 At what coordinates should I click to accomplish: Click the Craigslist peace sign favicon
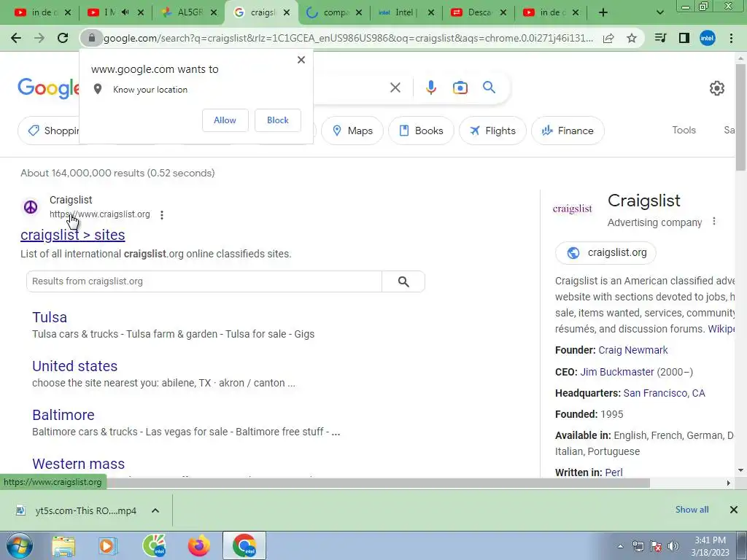pos(31,207)
